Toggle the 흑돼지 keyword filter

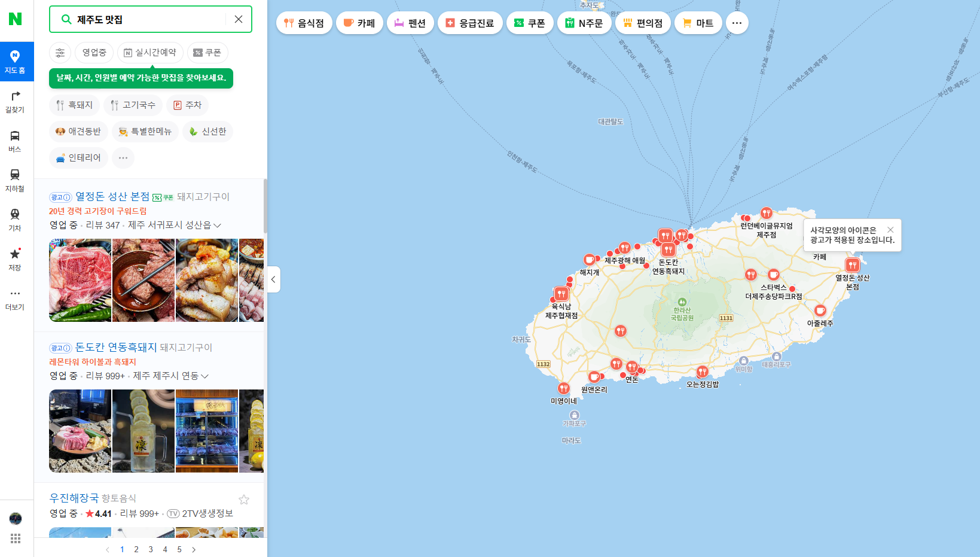tap(74, 105)
